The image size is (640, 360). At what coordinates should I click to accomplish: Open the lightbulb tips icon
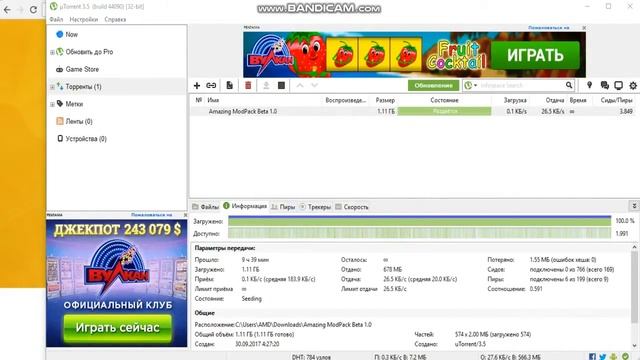click(589, 85)
